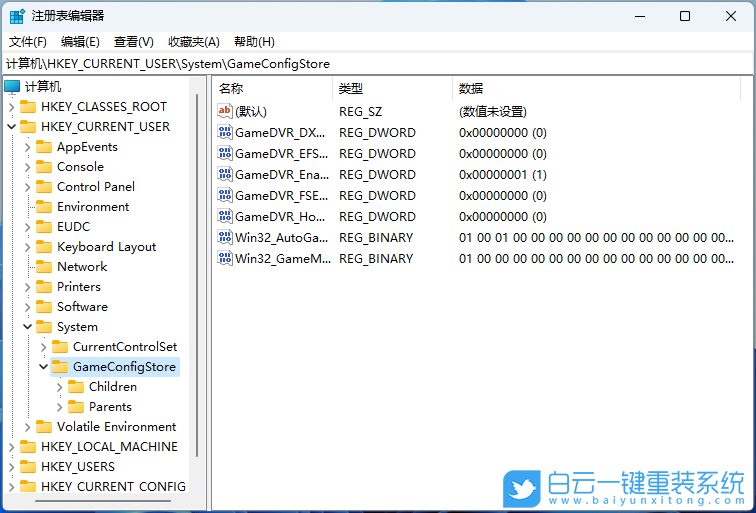The height and width of the screenshot is (513, 756).
Task: Open the 查看(V) menu
Action: coord(134,42)
